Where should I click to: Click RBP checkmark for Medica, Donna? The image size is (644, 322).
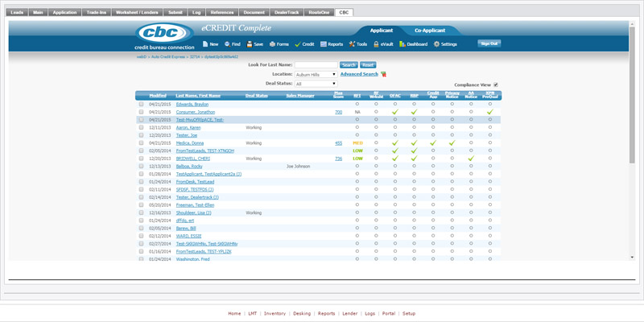[414, 143]
